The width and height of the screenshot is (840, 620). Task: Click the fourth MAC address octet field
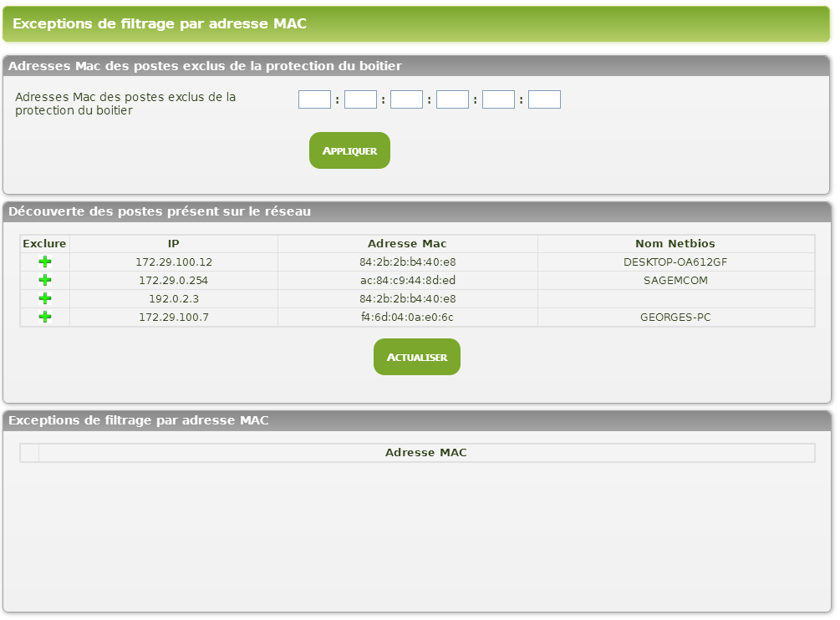pos(452,99)
